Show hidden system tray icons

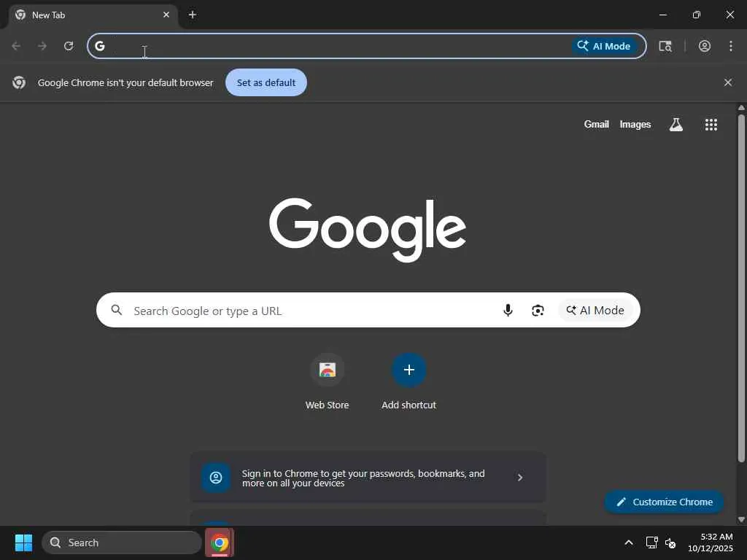629,542
